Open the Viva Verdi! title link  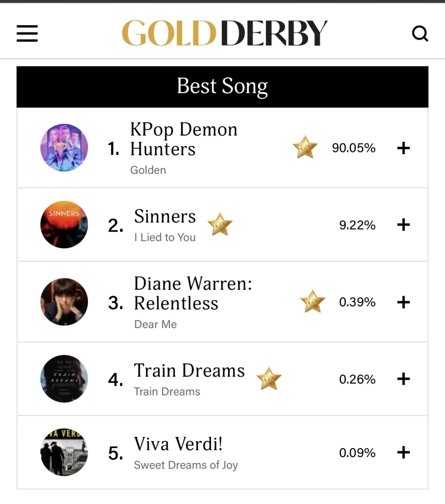(x=178, y=444)
